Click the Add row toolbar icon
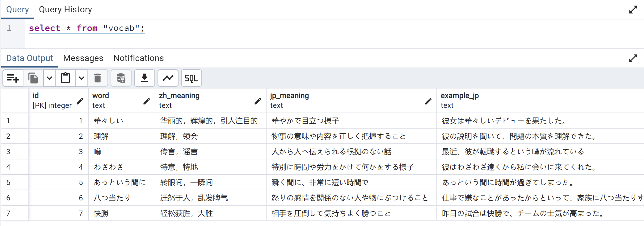644x226 pixels. coord(13,78)
